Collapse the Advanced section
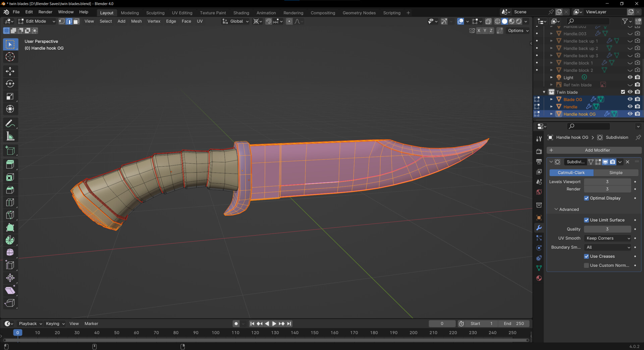644x350 pixels. click(x=567, y=209)
